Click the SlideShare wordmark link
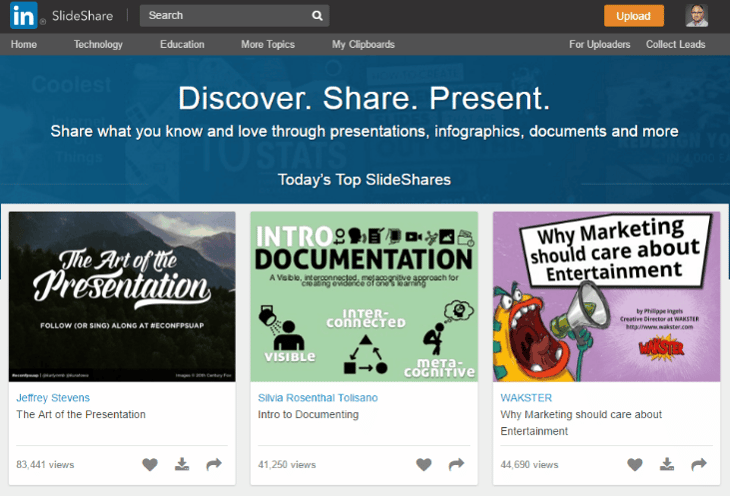 point(82,16)
